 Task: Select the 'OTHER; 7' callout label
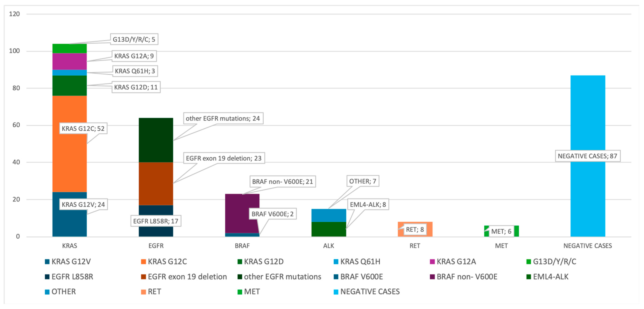click(x=362, y=181)
